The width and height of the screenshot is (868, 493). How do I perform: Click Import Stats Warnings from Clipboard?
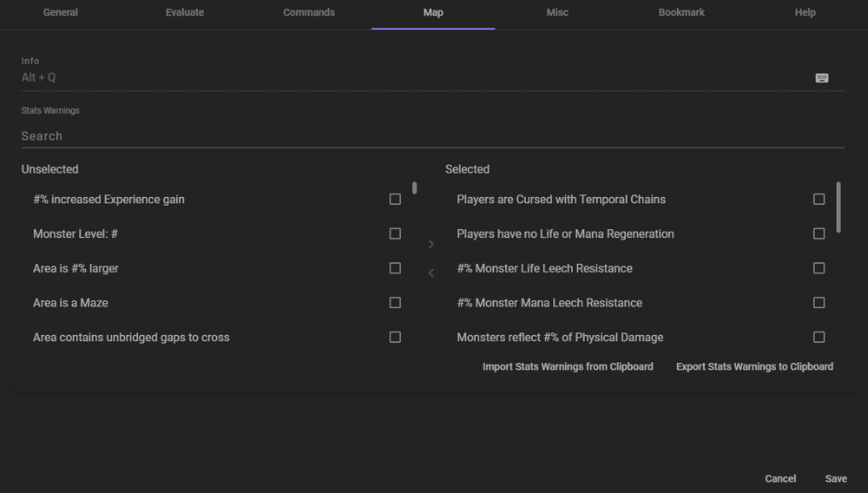pos(568,367)
